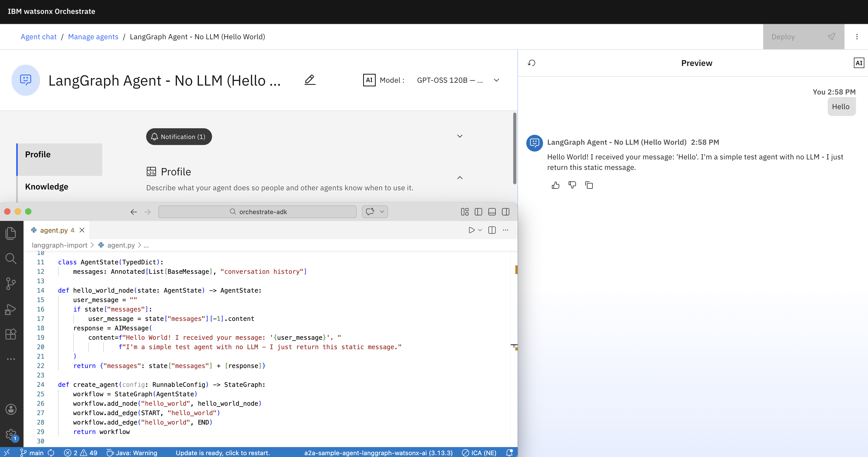Open VS Code Source Control view

click(x=11, y=283)
